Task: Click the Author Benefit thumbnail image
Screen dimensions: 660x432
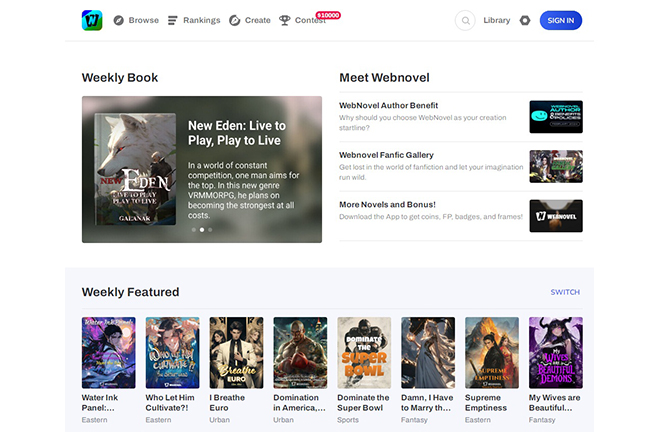Action: coord(556,117)
